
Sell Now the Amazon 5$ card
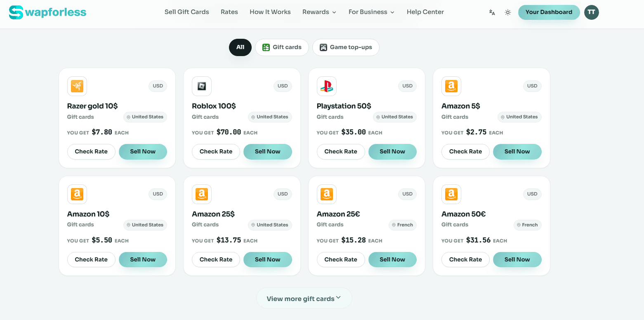(x=517, y=152)
